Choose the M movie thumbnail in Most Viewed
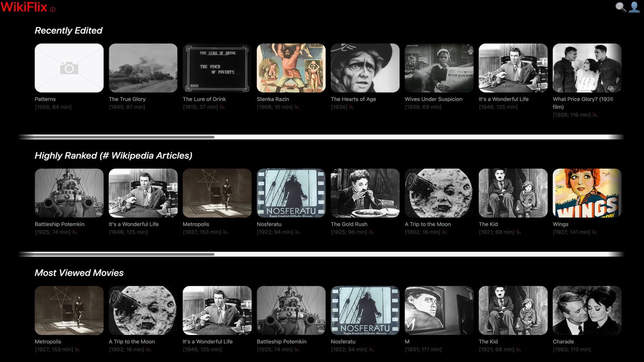644x362 pixels. click(x=439, y=310)
